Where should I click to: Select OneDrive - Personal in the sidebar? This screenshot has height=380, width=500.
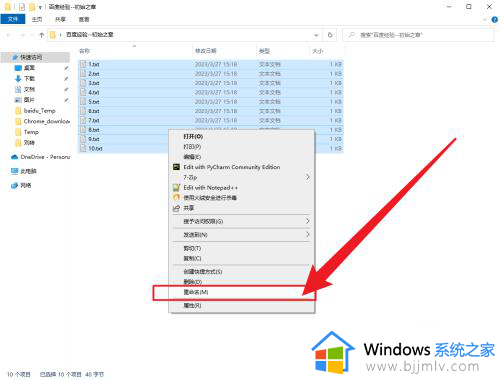[45, 157]
